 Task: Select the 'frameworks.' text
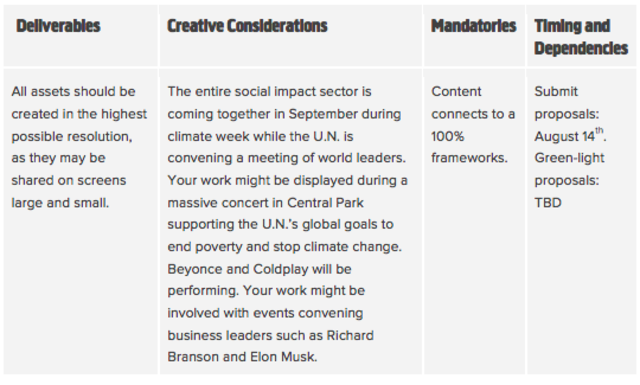coord(469,158)
